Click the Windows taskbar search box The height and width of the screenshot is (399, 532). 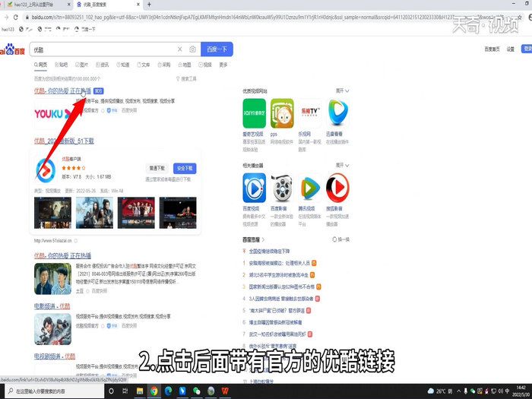[54, 391]
